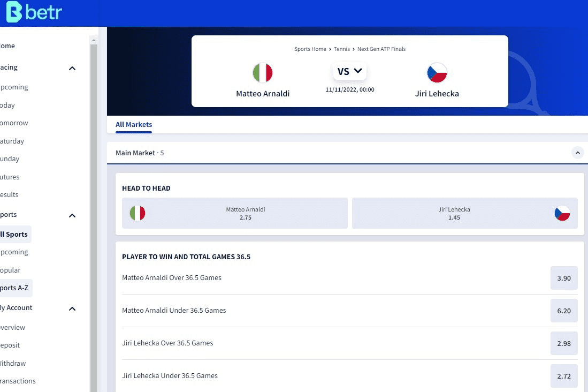Image resolution: width=588 pixels, height=392 pixels.
Task: Click Matteo Arnaldi's Italy flag in header card
Action: (x=263, y=73)
